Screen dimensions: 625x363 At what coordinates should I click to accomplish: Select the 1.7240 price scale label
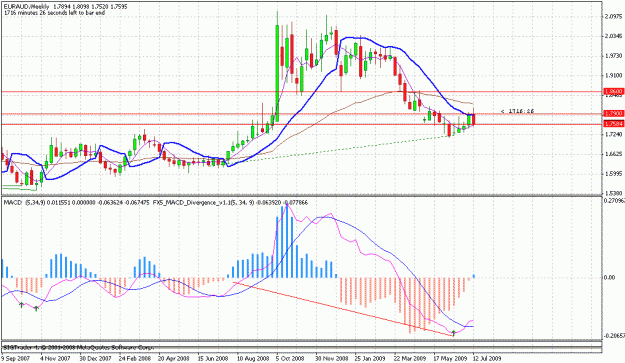(x=613, y=135)
